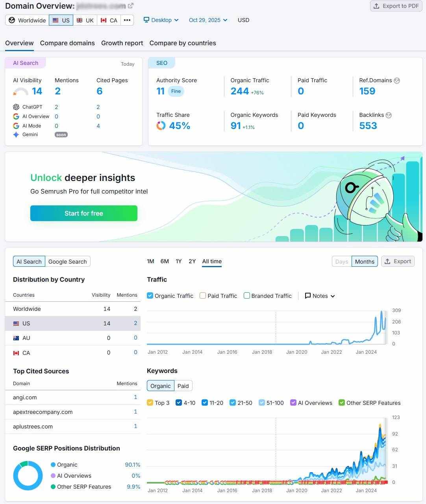This screenshot has height=504, width=426.
Task: Click the CA flag in the country selector
Action: (104, 20)
